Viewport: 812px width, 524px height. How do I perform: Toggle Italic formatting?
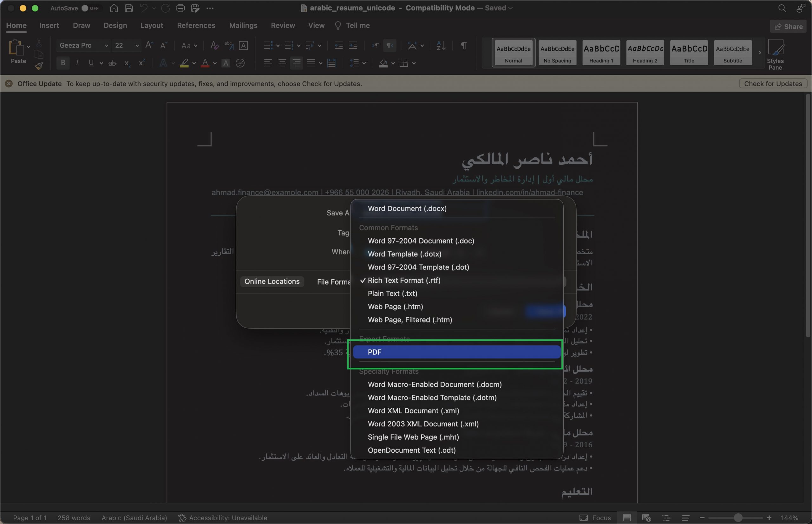click(77, 63)
